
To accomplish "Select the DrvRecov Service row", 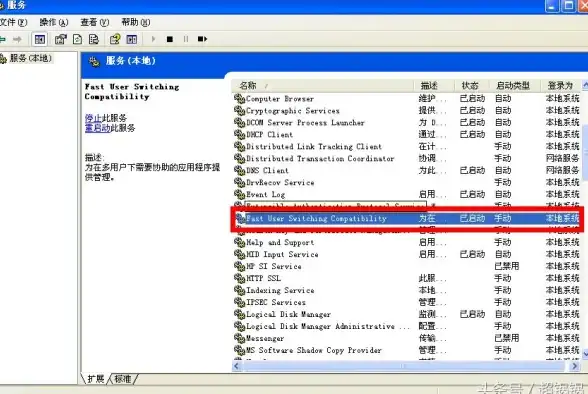I will [x=406, y=183].
